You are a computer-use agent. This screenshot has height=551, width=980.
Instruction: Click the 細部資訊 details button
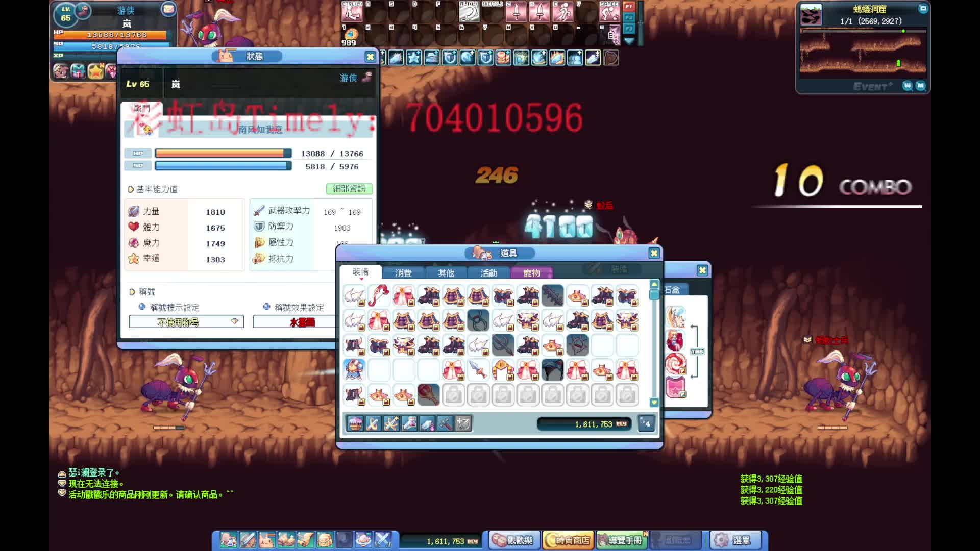coord(349,189)
